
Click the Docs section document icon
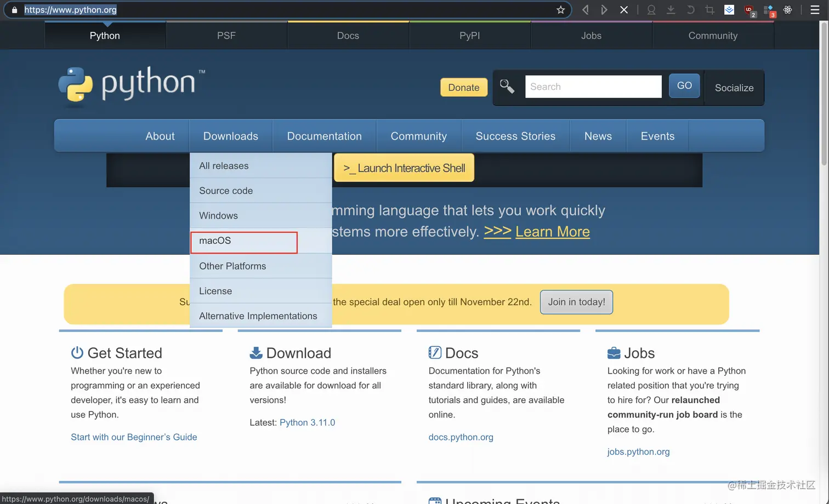[435, 352]
